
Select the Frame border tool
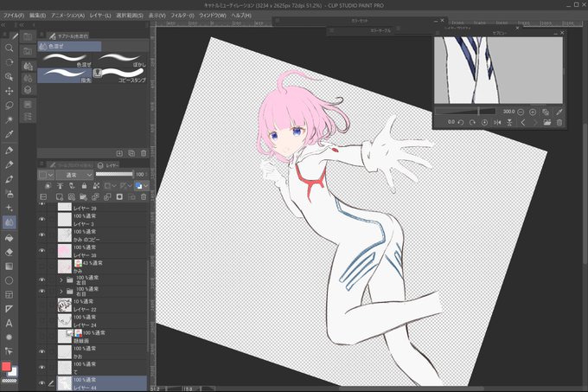tap(9, 295)
